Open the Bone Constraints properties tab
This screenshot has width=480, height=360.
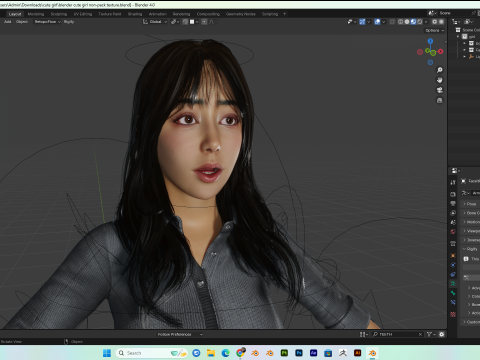coord(453,302)
